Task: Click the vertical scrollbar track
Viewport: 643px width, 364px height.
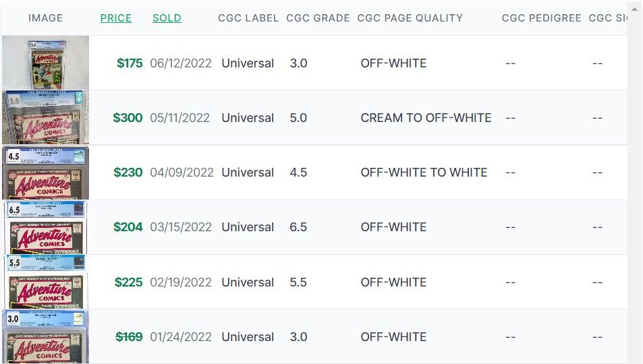Action: coord(634,189)
